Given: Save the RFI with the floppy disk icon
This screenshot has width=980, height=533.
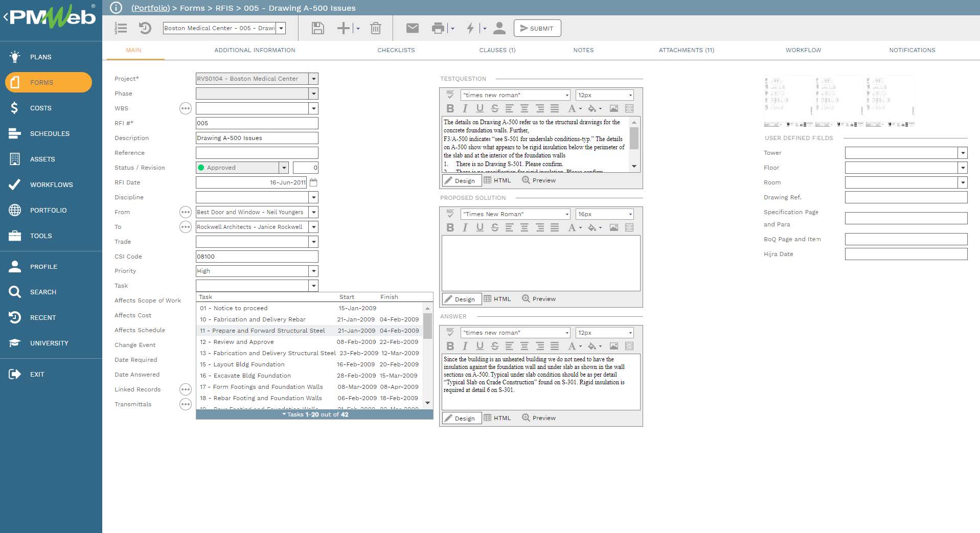Looking at the screenshot, I should pos(318,28).
